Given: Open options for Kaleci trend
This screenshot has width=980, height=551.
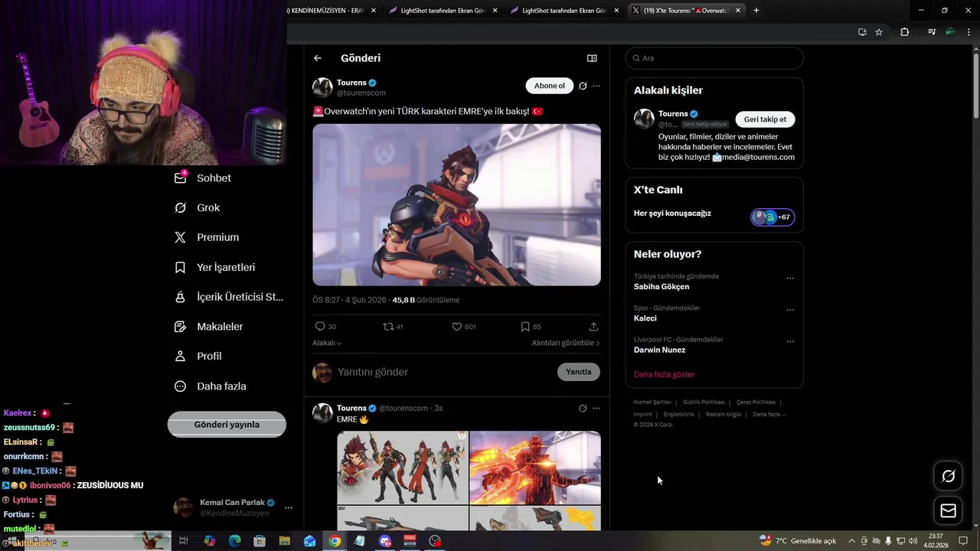Looking at the screenshot, I should [790, 311].
